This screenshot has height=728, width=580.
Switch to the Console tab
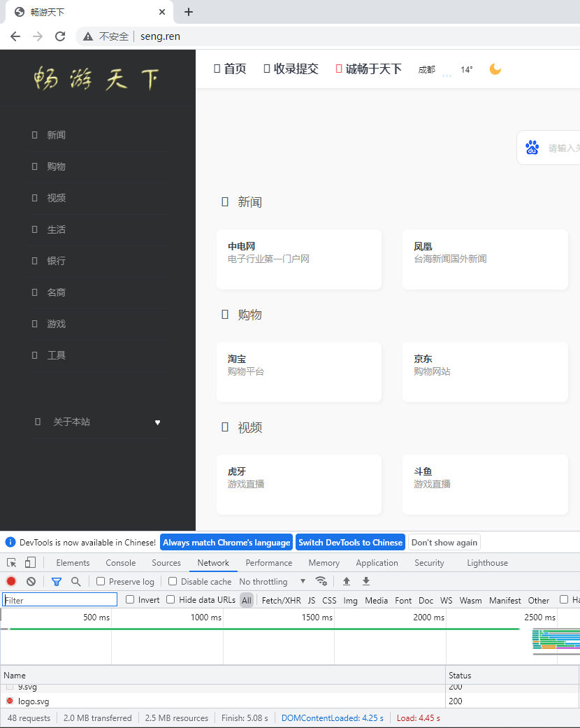pyautogui.click(x=120, y=562)
